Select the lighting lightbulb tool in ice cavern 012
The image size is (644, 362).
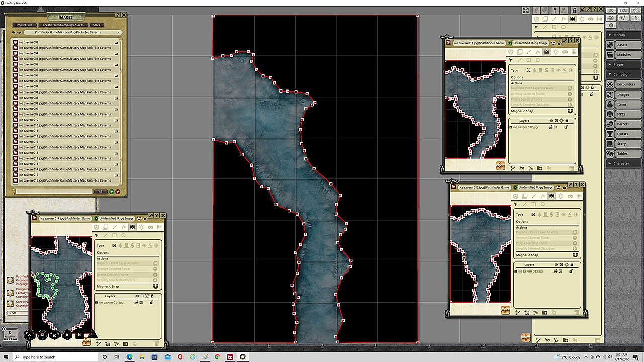coord(555,52)
